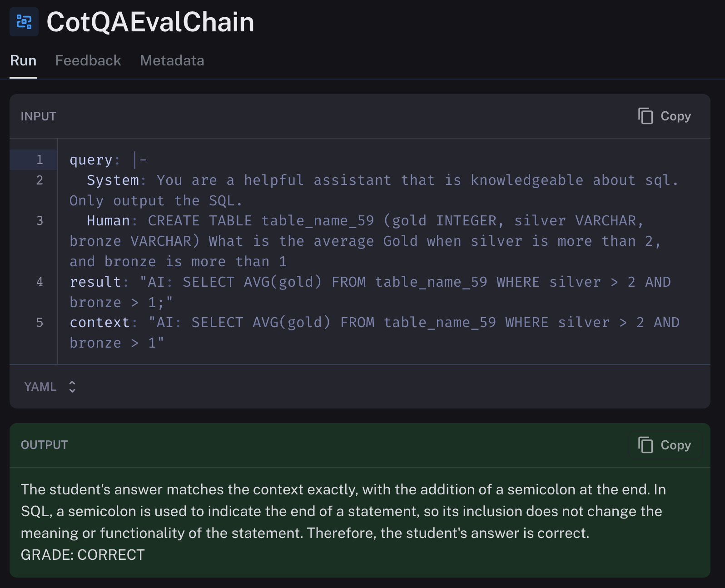Click the up-down chevron beside YAML
The image size is (725, 588).
click(x=72, y=387)
